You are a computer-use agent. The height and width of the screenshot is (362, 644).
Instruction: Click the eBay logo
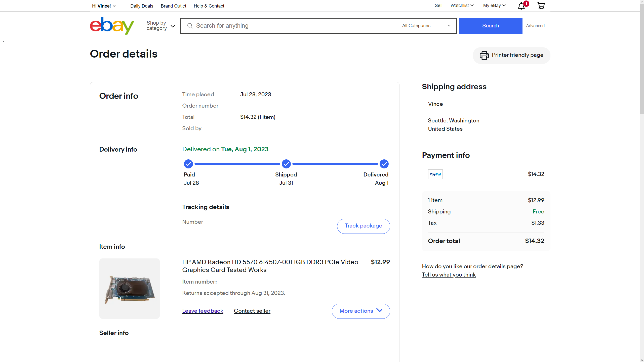112,26
